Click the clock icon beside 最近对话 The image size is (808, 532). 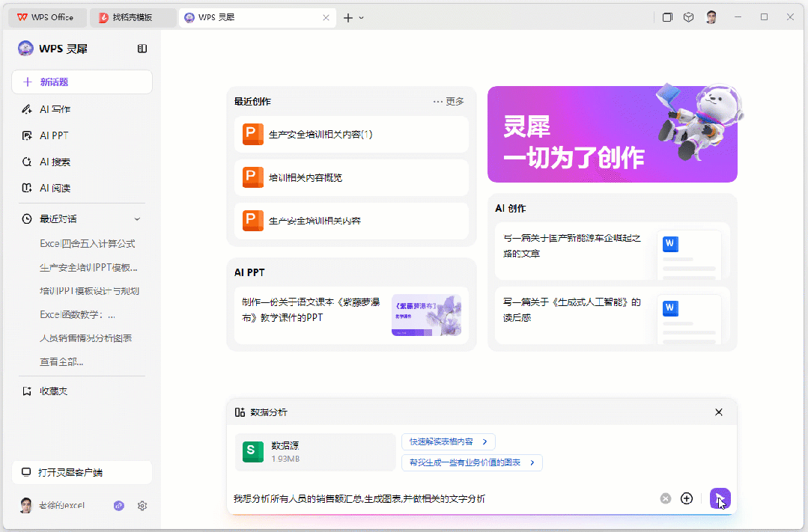click(27, 219)
